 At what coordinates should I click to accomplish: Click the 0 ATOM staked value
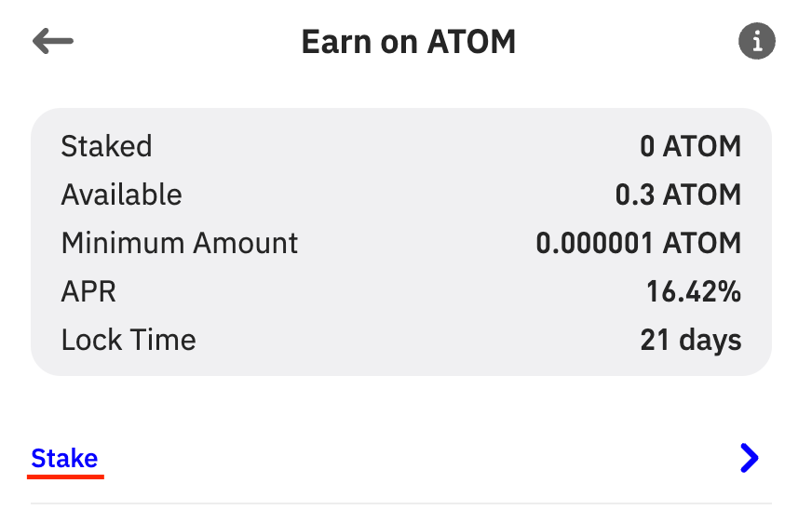coord(690,146)
